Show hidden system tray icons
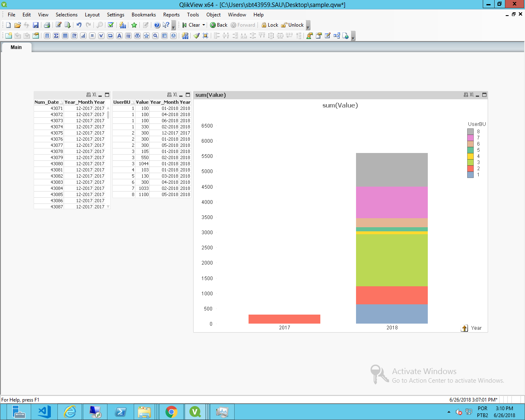Image resolution: width=525 pixels, height=420 pixels. 449,412
